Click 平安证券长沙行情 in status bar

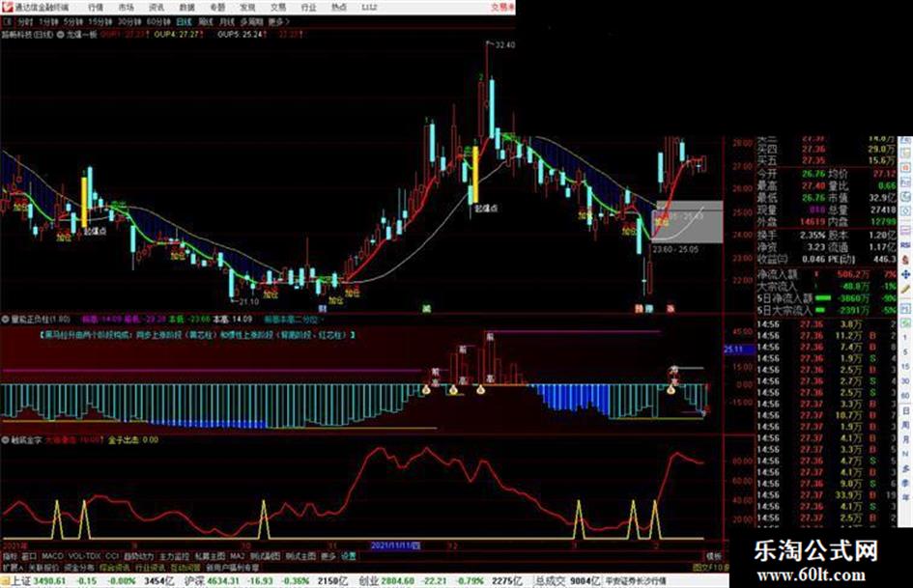[636, 581]
